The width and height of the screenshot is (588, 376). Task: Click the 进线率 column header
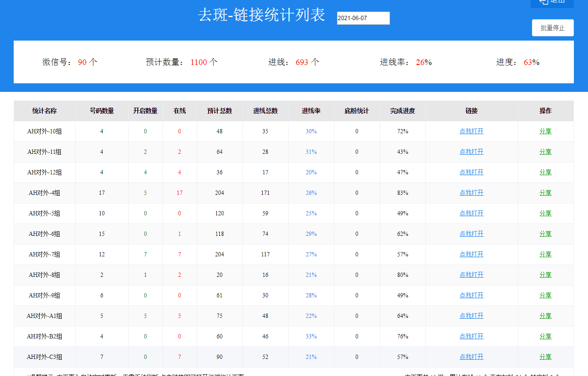(x=311, y=111)
